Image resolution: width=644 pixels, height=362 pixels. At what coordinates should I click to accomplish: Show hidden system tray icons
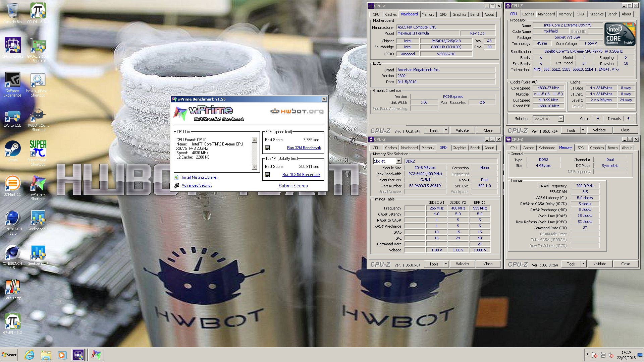(x=587, y=355)
